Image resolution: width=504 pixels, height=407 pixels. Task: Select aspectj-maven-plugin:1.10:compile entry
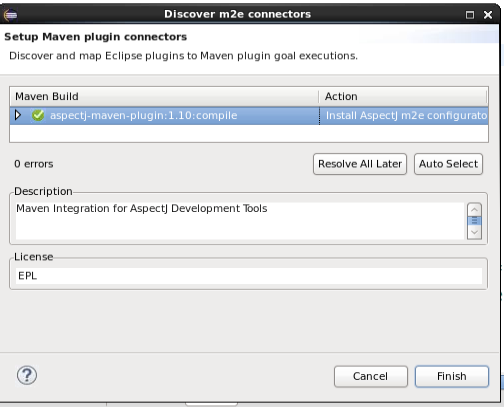point(144,116)
